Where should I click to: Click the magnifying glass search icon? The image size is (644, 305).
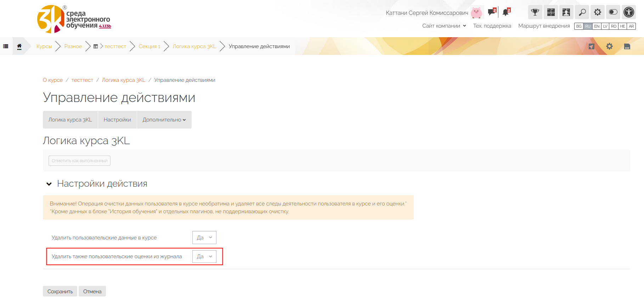tap(582, 12)
